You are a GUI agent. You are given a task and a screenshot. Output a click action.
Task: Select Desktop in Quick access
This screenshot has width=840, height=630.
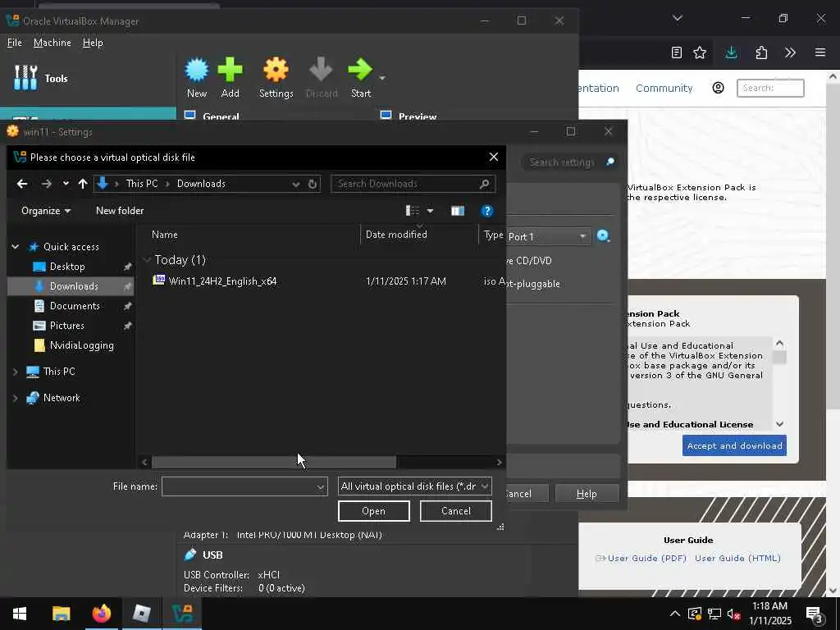[67, 267]
